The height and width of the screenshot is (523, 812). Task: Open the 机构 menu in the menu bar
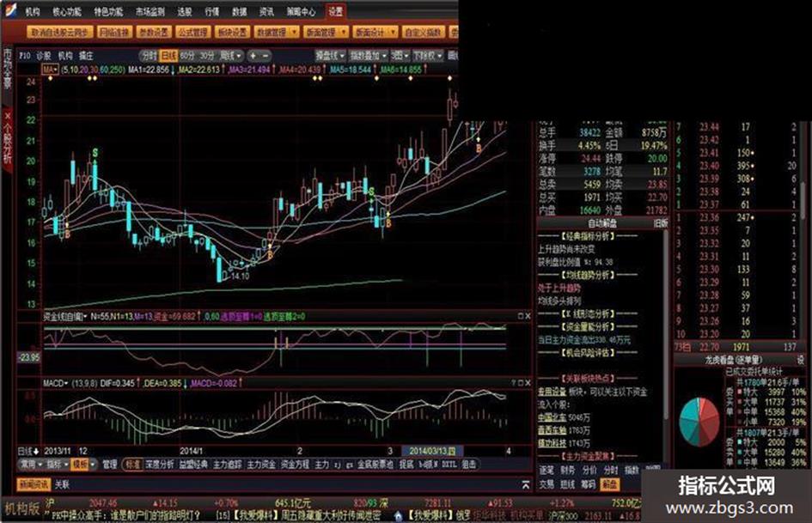[32, 11]
